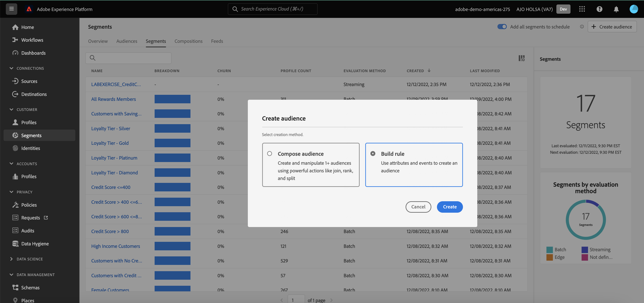
Task: Open the LABEXERCISE_CreditC... segment link
Action: [x=116, y=84]
